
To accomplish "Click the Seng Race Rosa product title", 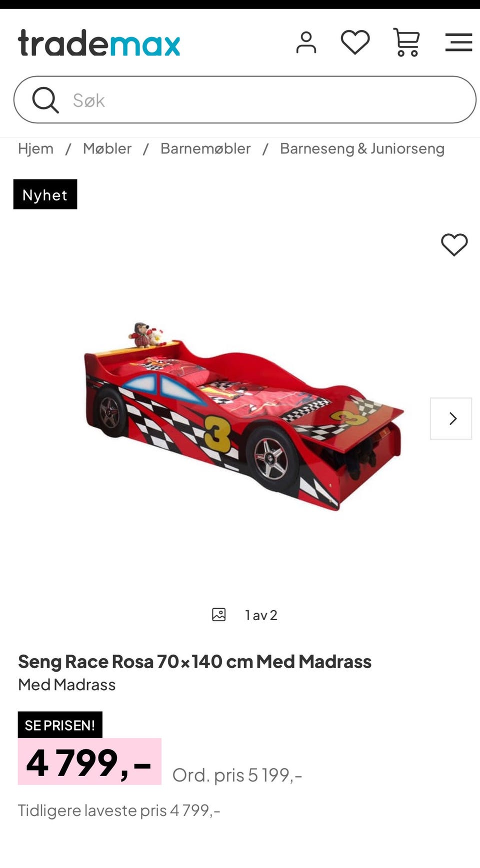I will click(194, 662).
